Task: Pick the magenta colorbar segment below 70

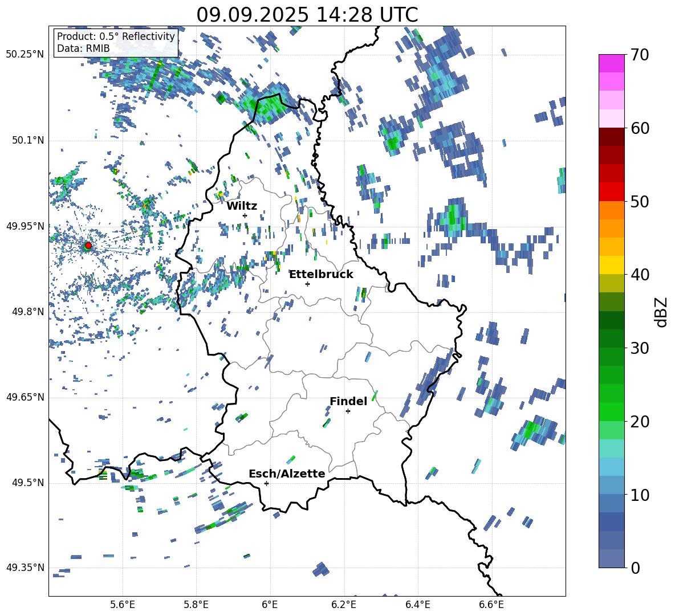Action: tap(611, 63)
